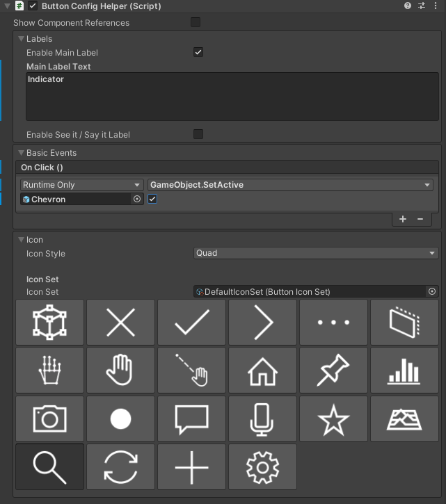Select the filled circle record icon

(x=120, y=418)
